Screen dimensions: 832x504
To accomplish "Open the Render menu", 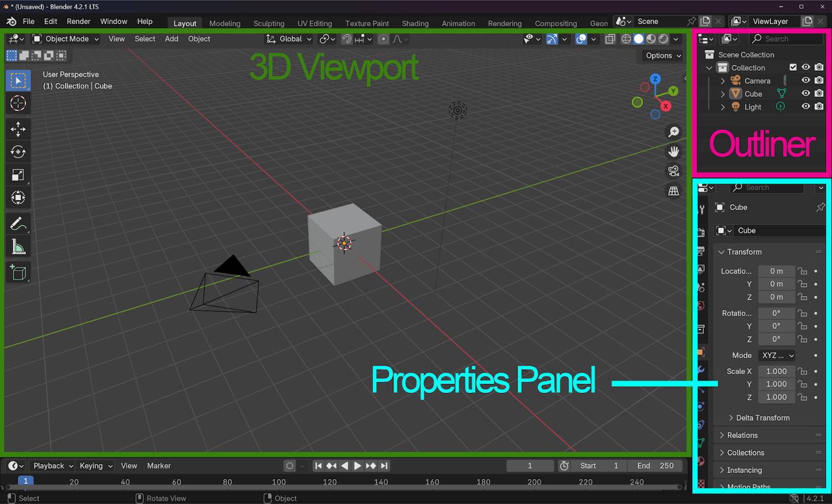I will point(78,21).
